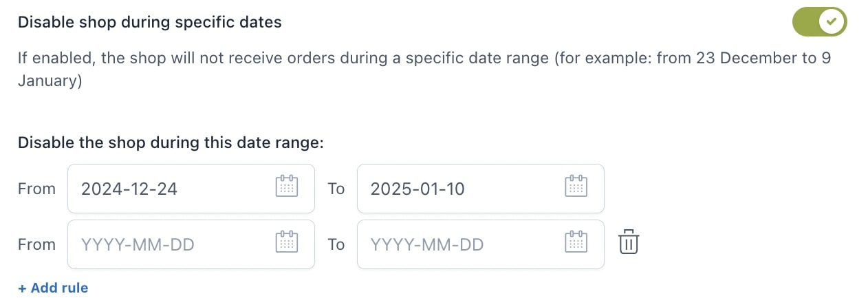Screen dimensions: 868x307
Task: Click the empty YYYY-MM-DD From field
Action: [191, 244]
